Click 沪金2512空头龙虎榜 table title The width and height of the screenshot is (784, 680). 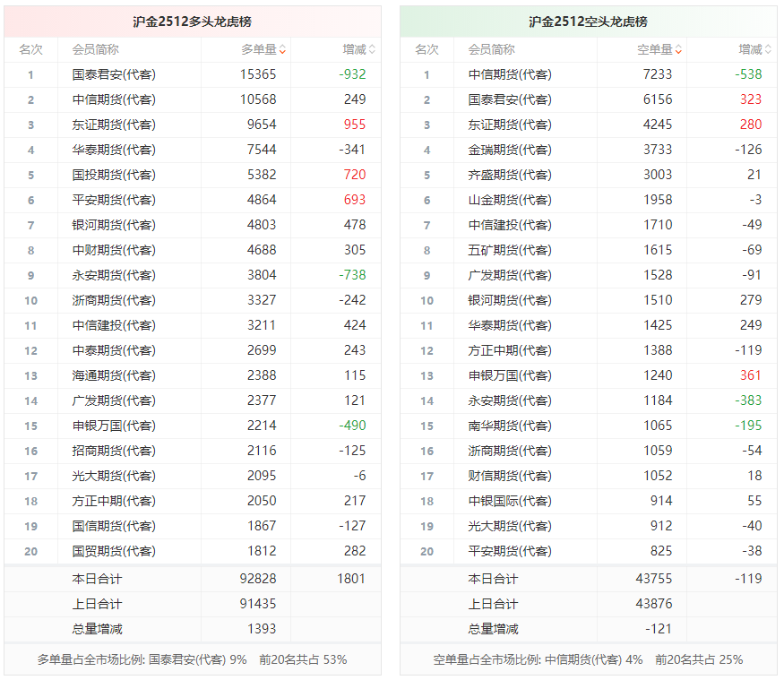coord(588,22)
